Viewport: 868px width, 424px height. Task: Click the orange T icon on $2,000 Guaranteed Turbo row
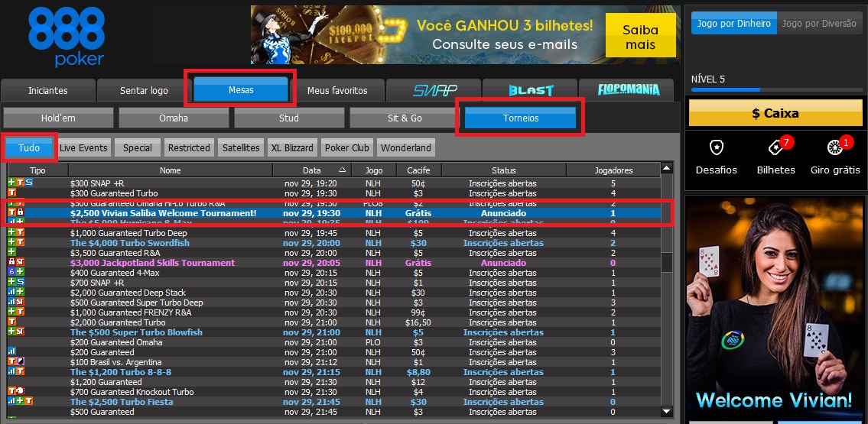point(11,322)
